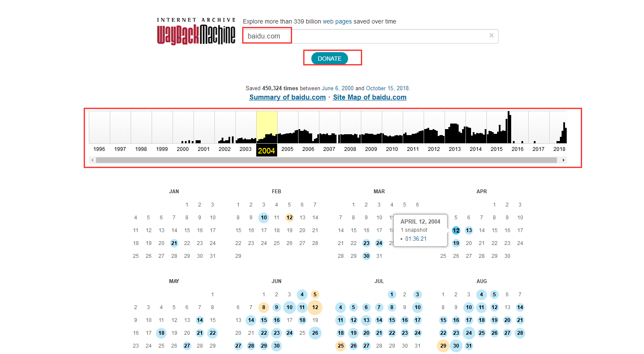Image resolution: width=644 pixels, height=354 pixels.
Task: Select year 2018 in the timeline
Action: coord(559,149)
